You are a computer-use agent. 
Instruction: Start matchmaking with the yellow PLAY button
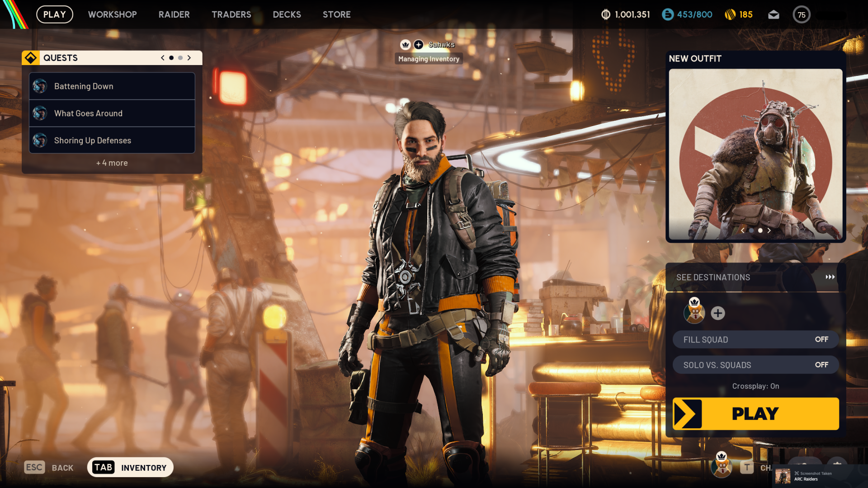[755, 413]
